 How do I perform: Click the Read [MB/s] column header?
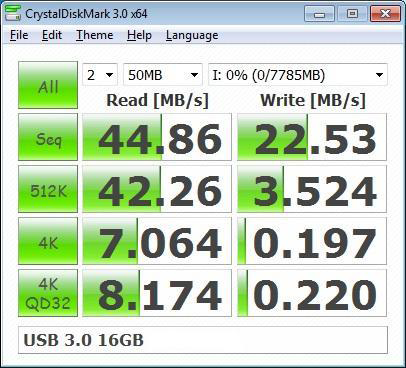click(x=157, y=100)
